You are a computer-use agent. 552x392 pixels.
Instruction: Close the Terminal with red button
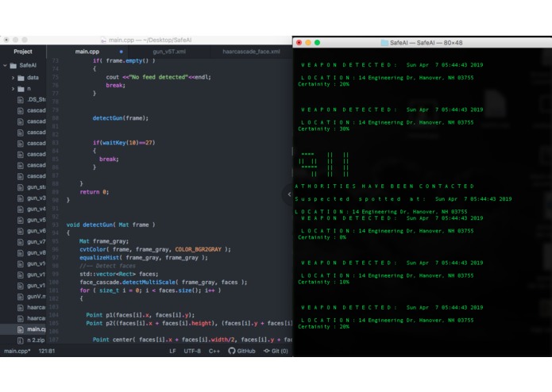pyautogui.click(x=299, y=43)
